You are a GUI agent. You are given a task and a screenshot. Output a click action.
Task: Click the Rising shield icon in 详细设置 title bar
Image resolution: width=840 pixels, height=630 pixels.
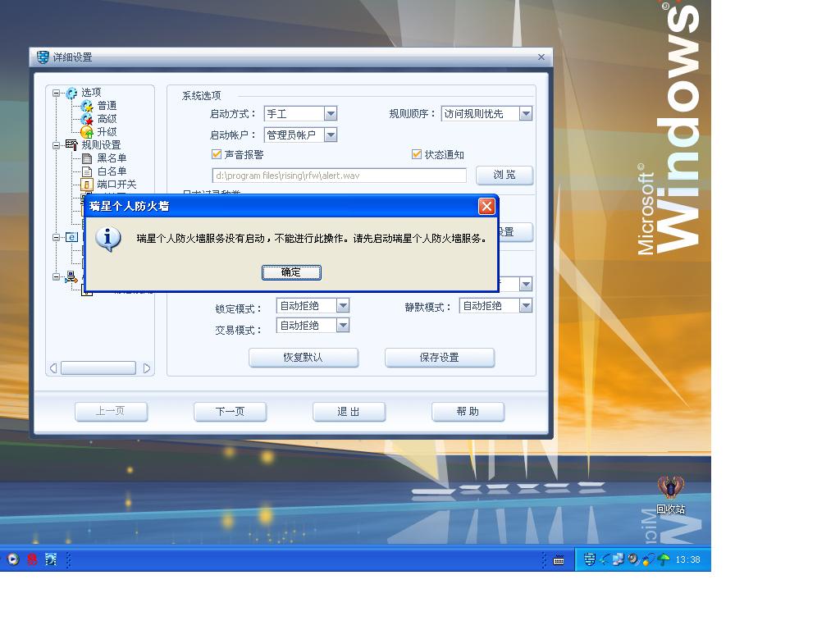tap(43, 57)
